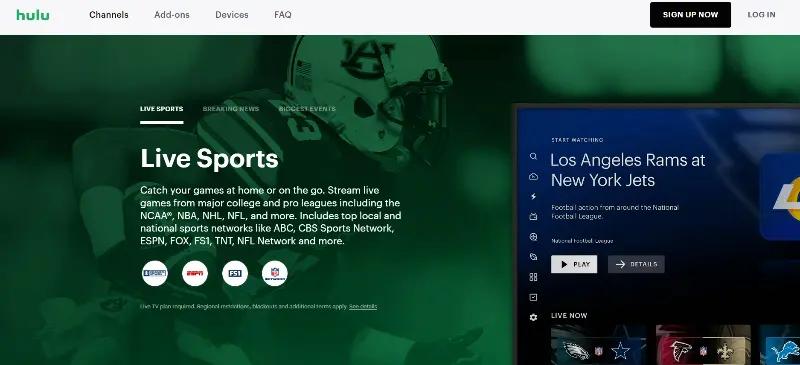Open the TV icon in sidebar
The width and height of the screenshot is (800, 365).
pyautogui.click(x=533, y=216)
